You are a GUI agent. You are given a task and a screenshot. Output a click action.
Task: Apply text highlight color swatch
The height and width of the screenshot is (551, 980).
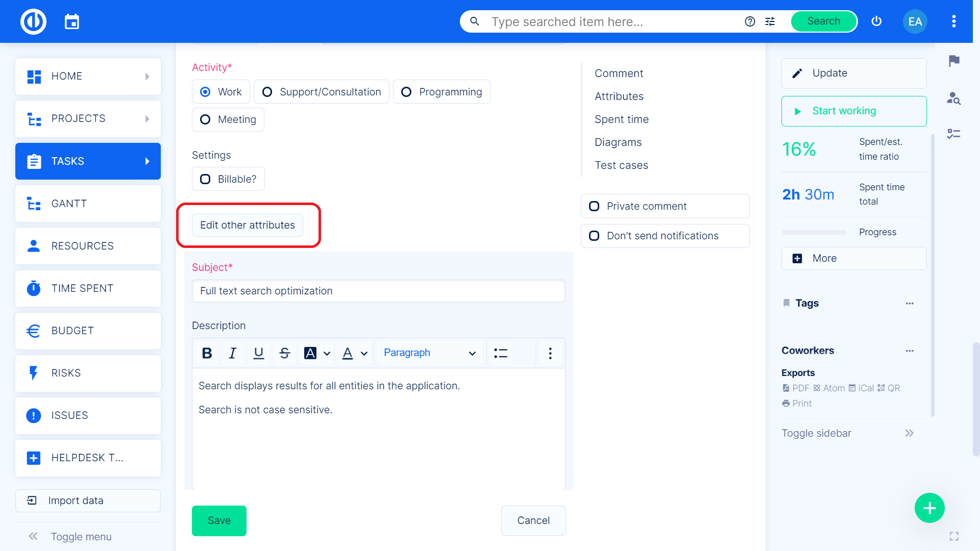point(310,353)
